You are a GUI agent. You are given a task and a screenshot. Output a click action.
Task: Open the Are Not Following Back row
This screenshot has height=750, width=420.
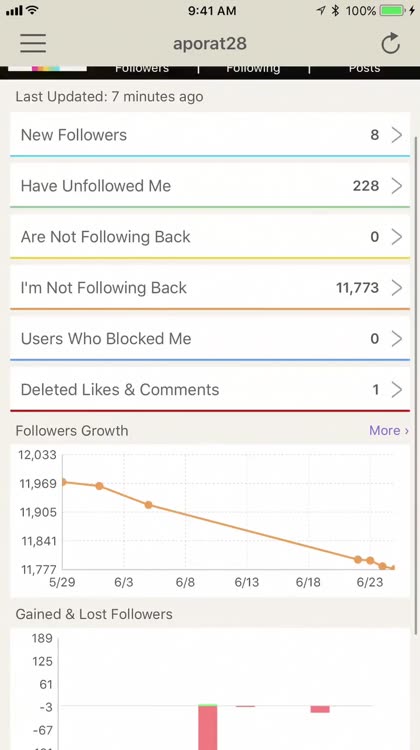[210, 237]
